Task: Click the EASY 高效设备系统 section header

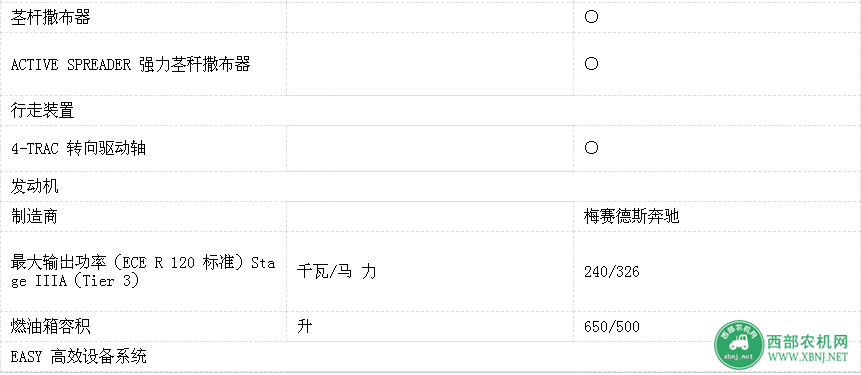Action: pos(79,356)
